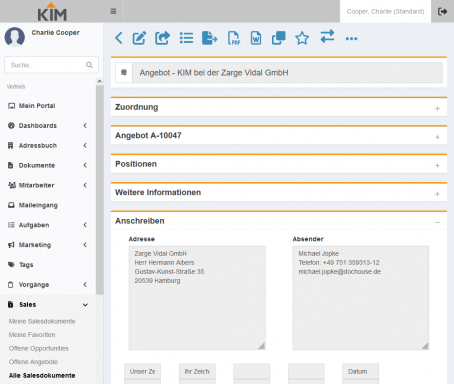Open Offene Opportunities link
The image size is (454, 384).
click(x=39, y=348)
